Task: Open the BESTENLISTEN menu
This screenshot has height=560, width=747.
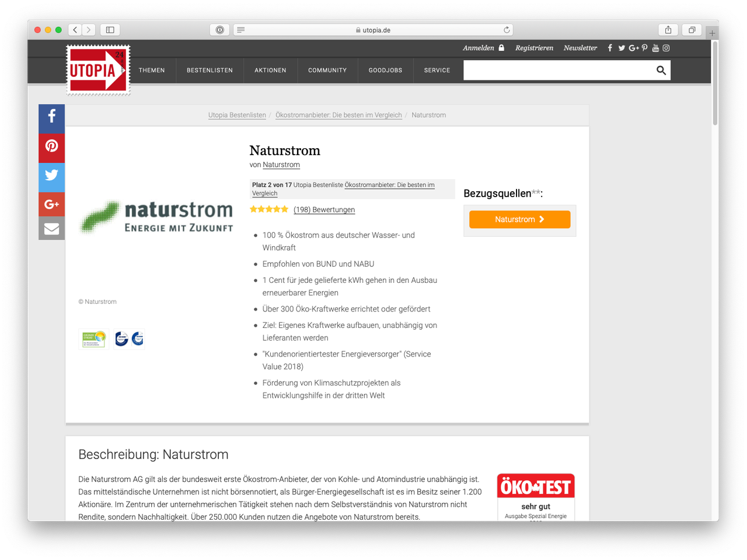Action: (210, 70)
